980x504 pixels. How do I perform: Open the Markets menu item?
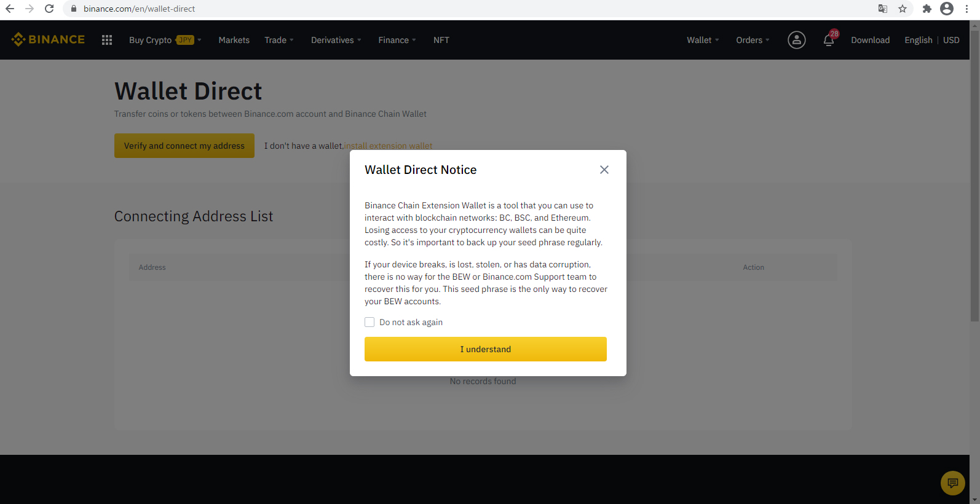(x=234, y=40)
